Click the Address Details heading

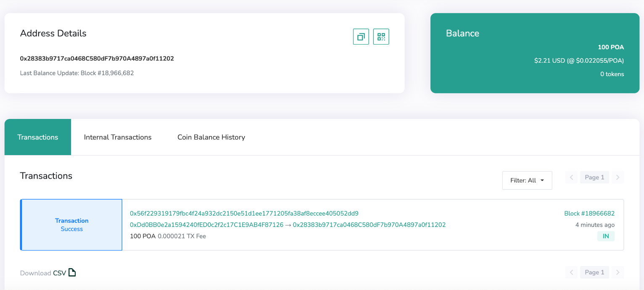tap(53, 34)
